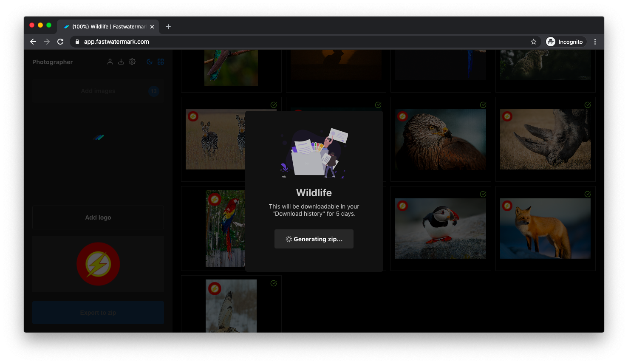Image resolution: width=628 pixels, height=364 pixels.
Task: Open a new browser tab
Action: pos(168,27)
